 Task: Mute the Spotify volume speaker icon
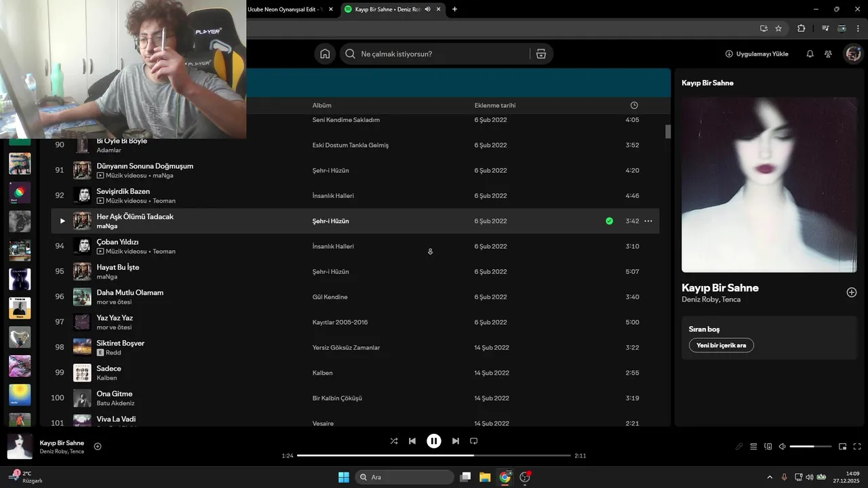[782, 447]
